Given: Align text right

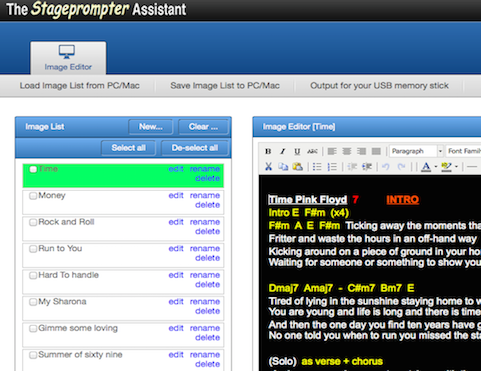Looking at the screenshot, I should click(x=361, y=151).
